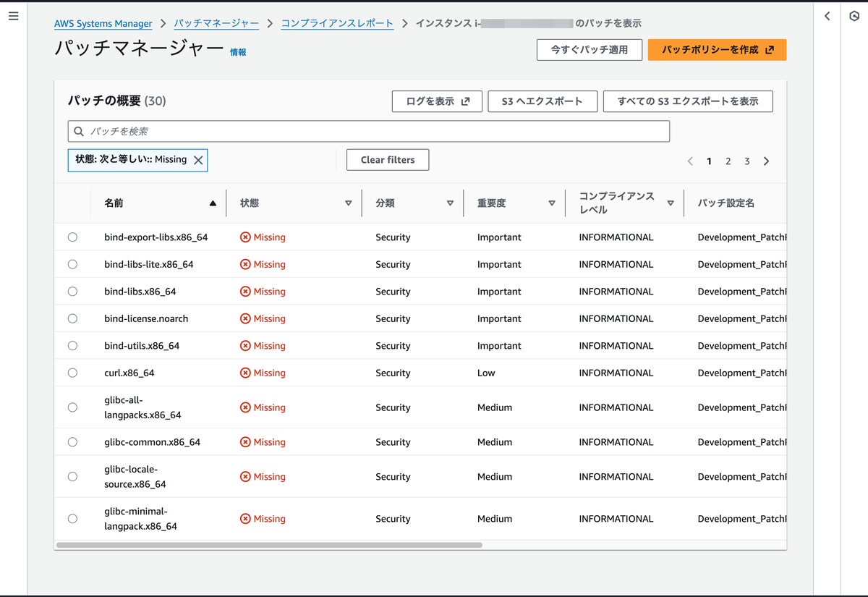Click the パッチ設定名 column header
868x597 pixels.
pyautogui.click(x=726, y=203)
